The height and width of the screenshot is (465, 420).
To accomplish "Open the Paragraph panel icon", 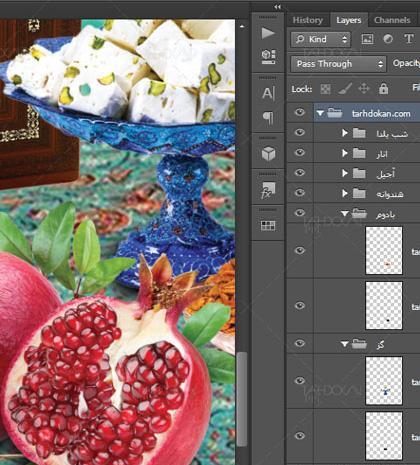I will tap(268, 117).
